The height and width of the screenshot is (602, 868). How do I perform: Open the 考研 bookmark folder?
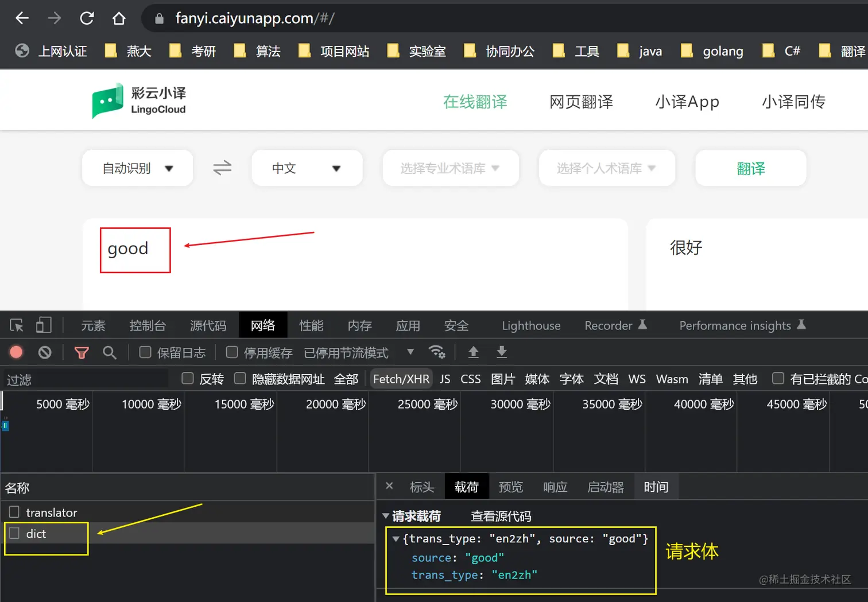click(x=192, y=51)
